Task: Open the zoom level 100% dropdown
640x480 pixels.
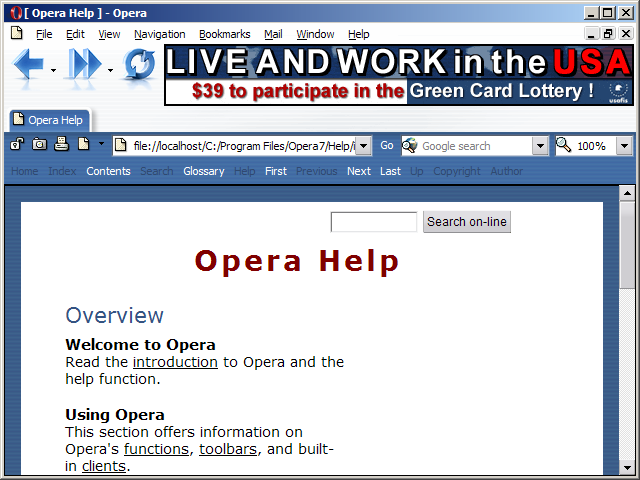Action: point(624,146)
